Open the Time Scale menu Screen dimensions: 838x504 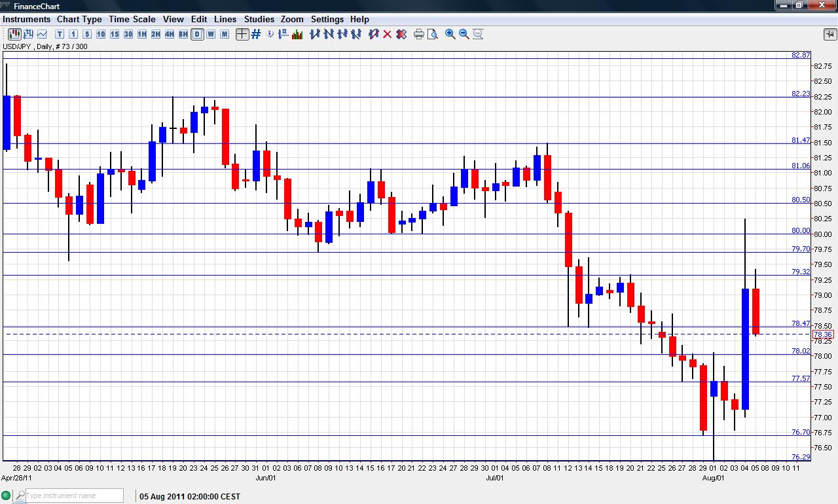pos(132,19)
